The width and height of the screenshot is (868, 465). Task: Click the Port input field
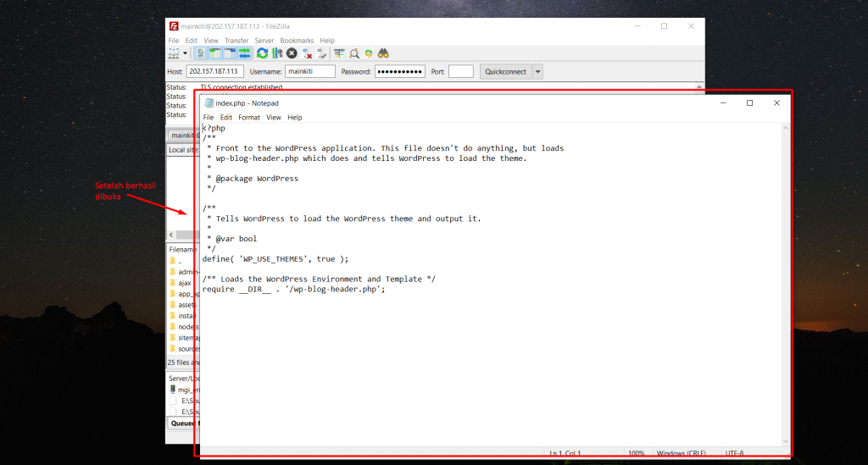(460, 71)
